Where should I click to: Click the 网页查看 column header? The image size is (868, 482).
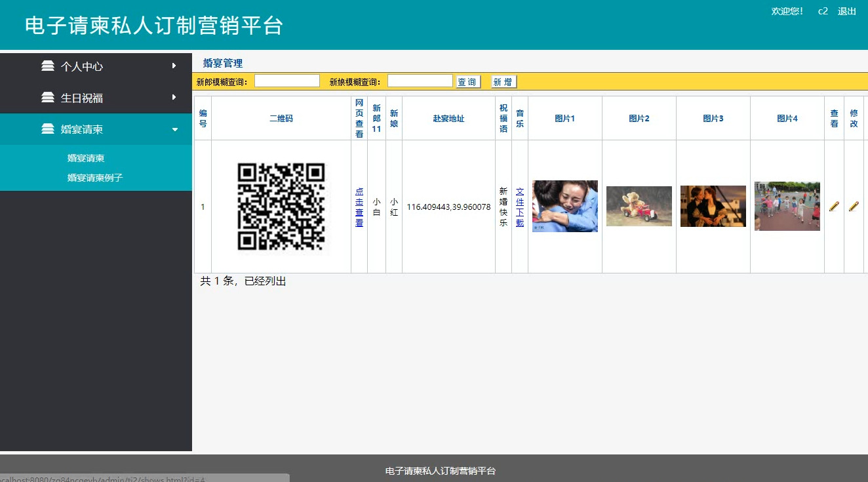[359, 118]
